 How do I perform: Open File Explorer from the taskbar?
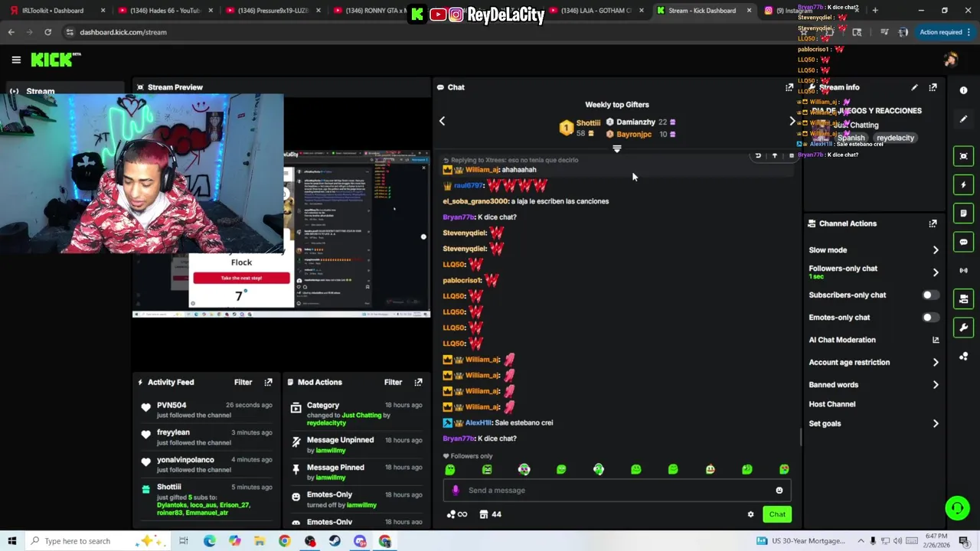point(260,541)
